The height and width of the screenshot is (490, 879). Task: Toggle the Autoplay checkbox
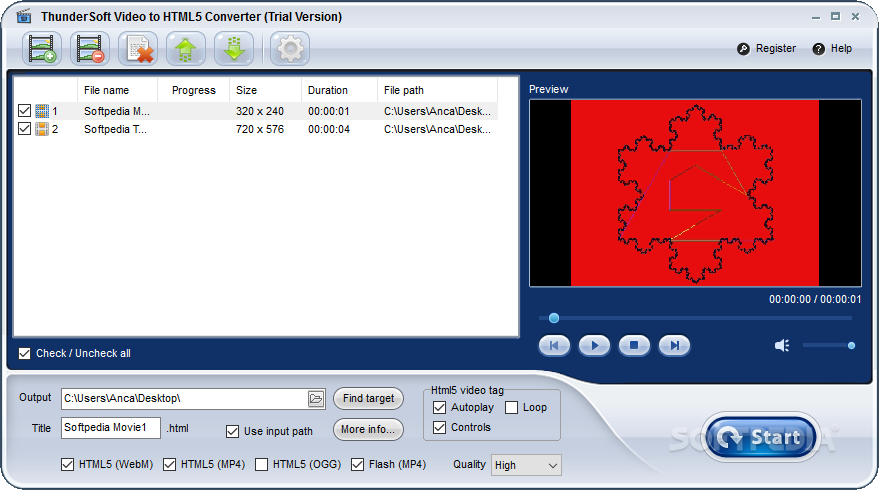(440, 408)
